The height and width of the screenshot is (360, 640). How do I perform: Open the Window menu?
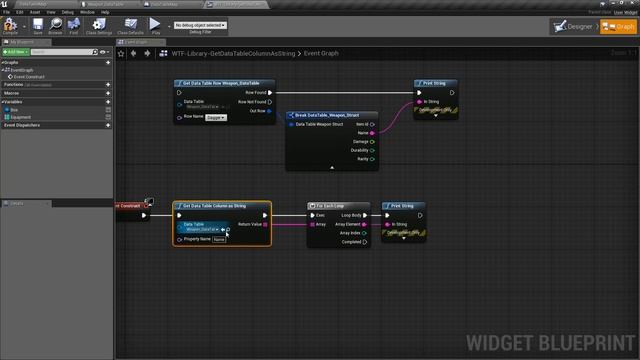click(x=87, y=12)
